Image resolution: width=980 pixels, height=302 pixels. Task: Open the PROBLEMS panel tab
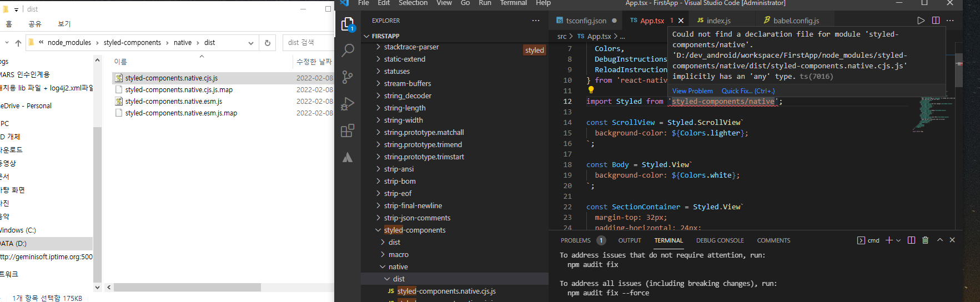click(576, 240)
